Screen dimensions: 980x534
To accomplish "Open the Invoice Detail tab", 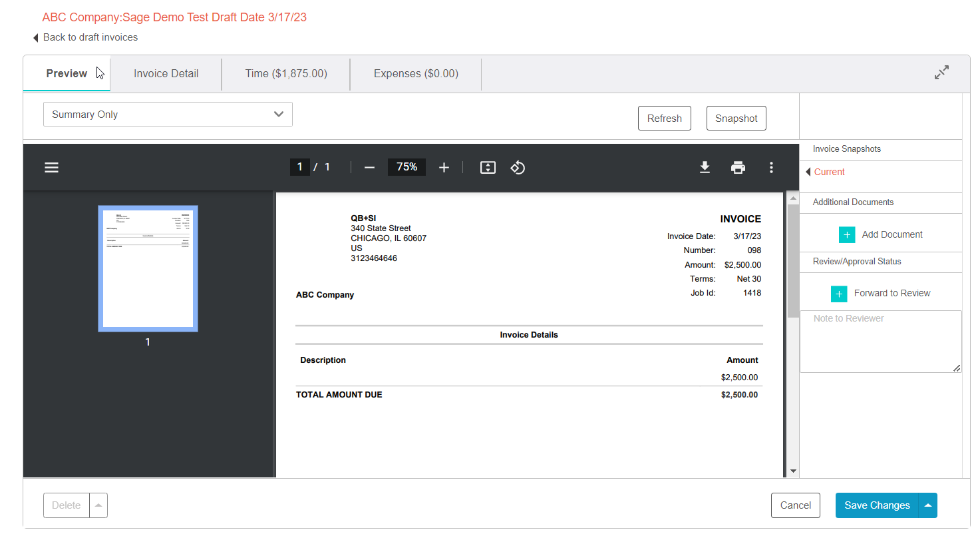I will click(x=166, y=73).
